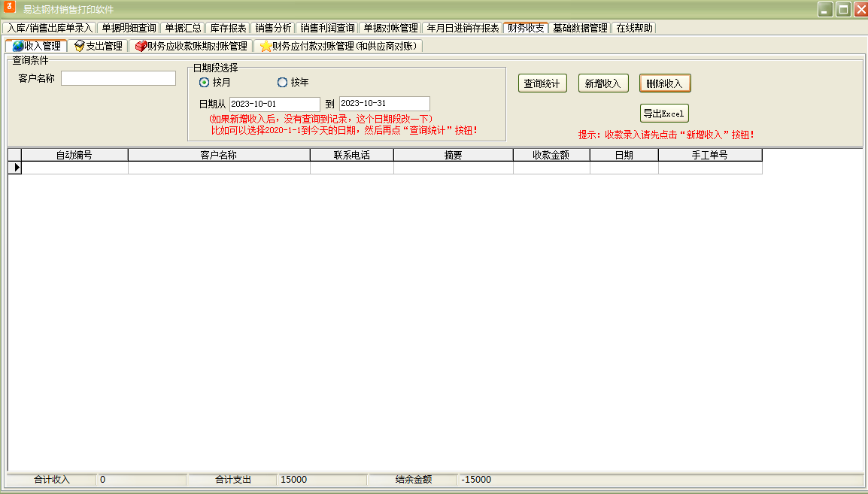
Task: Click the 客户名称 input field
Action: 117,77
